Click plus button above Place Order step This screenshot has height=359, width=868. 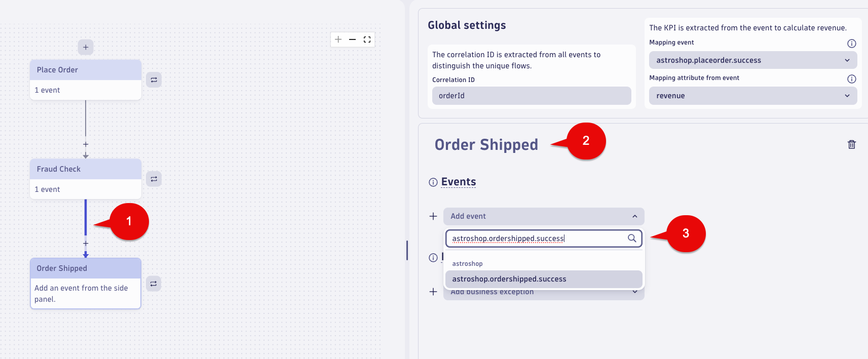[x=86, y=47]
